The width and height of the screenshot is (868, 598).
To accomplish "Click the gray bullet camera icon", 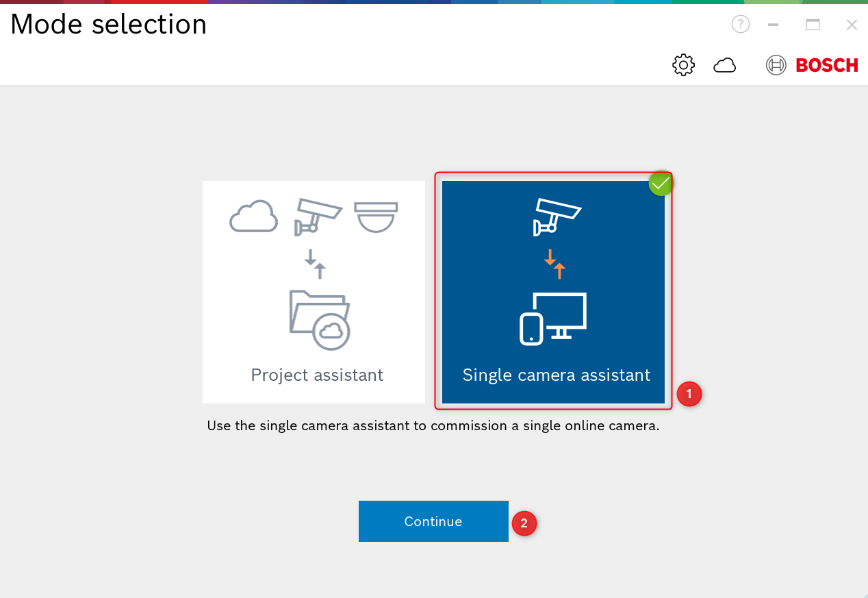I will (x=318, y=216).
